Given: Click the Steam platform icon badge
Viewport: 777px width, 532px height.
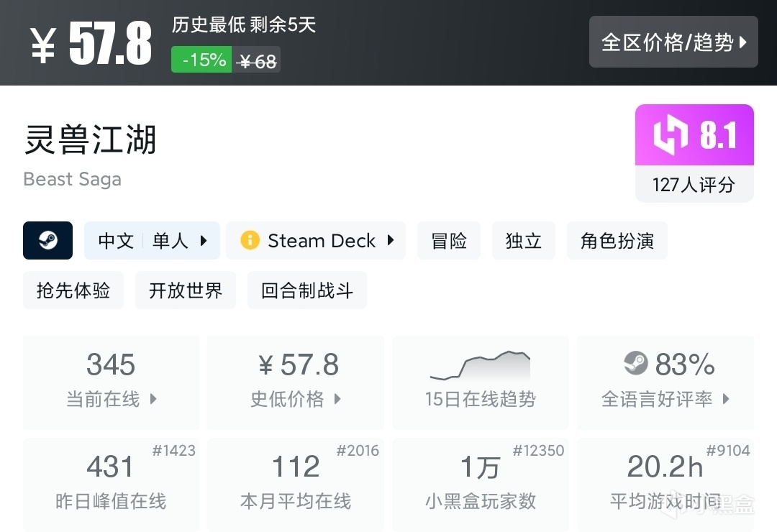Looking at the screenshot, I should click(x=47, y=240).
